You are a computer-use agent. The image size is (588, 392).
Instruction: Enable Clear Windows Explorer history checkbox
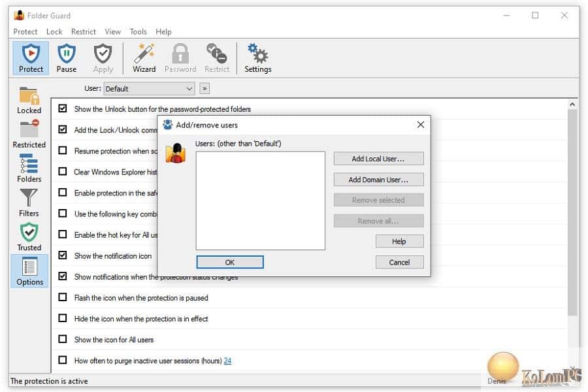(x=63, y=171)
